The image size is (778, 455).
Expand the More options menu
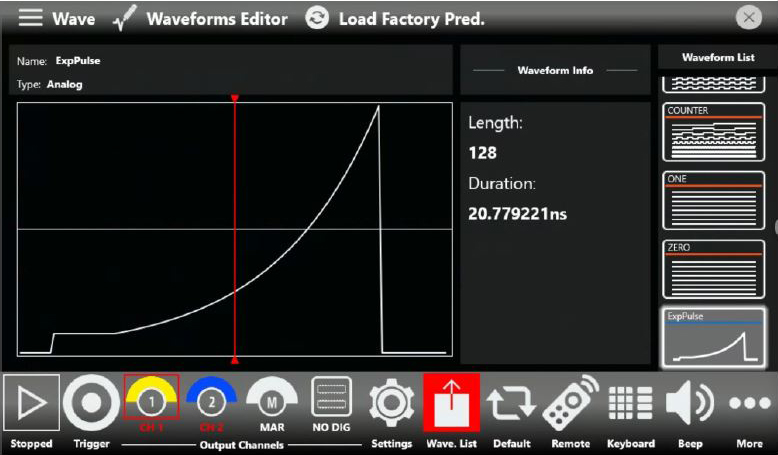click(749, 402)
